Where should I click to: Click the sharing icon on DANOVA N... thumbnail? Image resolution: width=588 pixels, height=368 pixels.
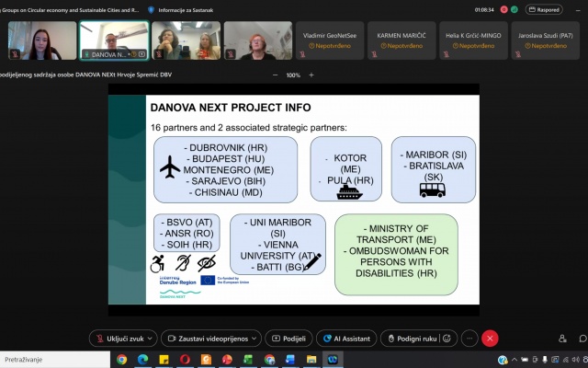click(x=141, y=54)
